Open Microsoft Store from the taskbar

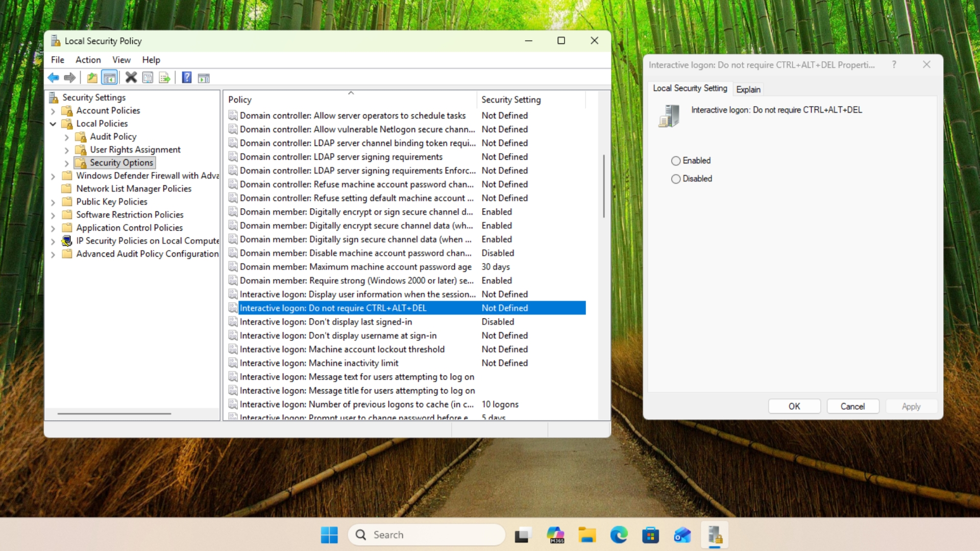tap(650, 535)
